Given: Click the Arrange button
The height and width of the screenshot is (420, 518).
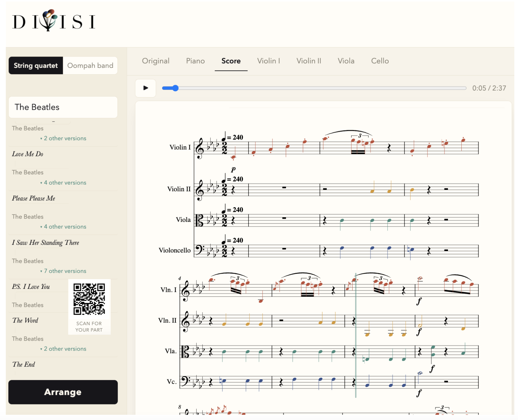Looking at the screenshot, I should 63,392.
